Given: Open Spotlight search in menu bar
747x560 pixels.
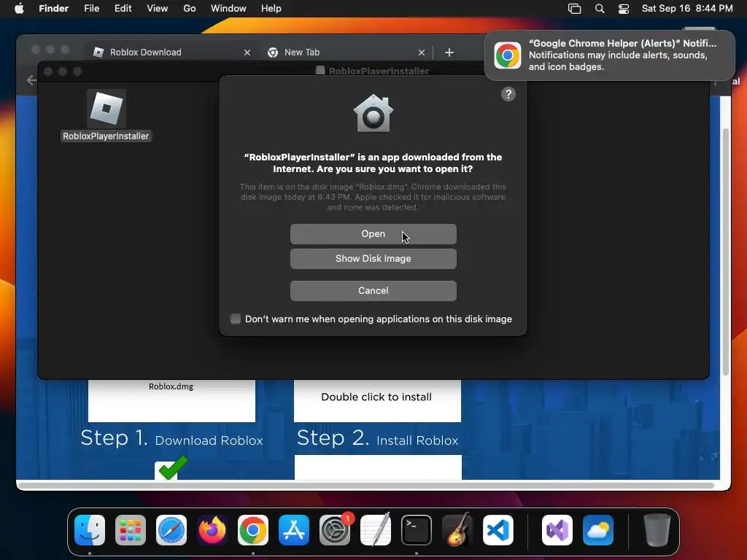Looking at the screenshot, I should tap(600, 9).
